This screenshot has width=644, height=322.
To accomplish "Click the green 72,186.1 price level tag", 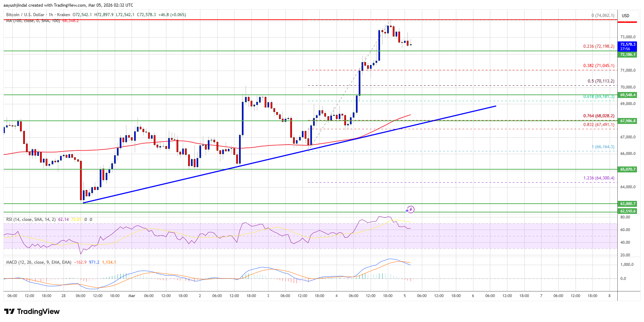I will click(x=628, y=55).
